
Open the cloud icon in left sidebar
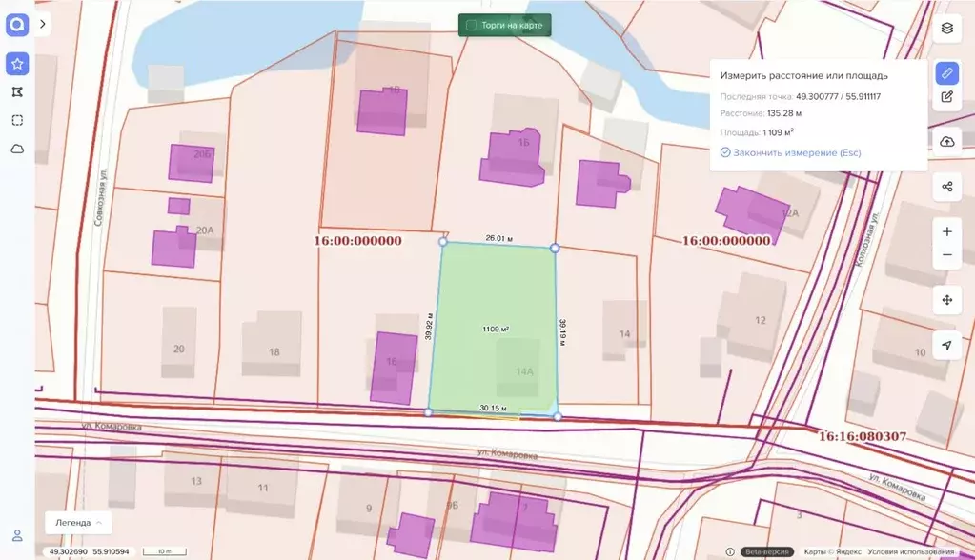(17, 149)
